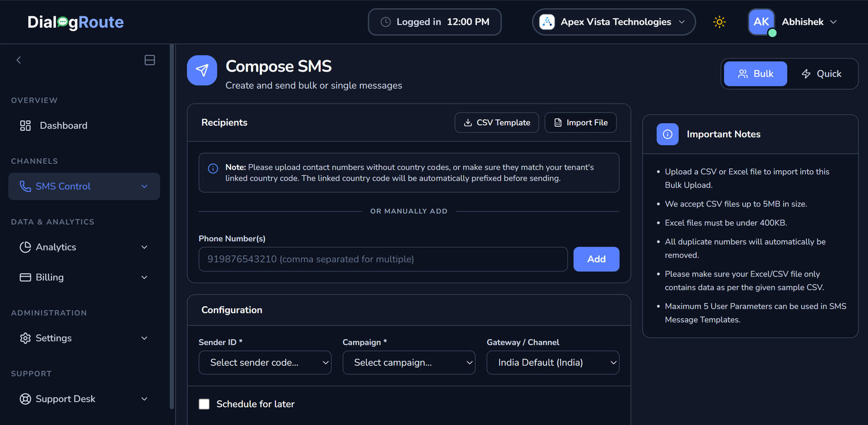
Task: Click the Phone Number(s) label
Action: [x=232, y=239]
